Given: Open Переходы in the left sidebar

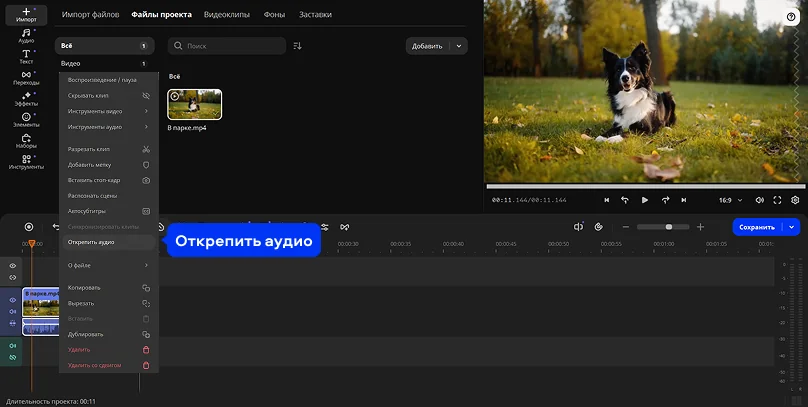Looking at the screenshot, I should coord(26,78).
